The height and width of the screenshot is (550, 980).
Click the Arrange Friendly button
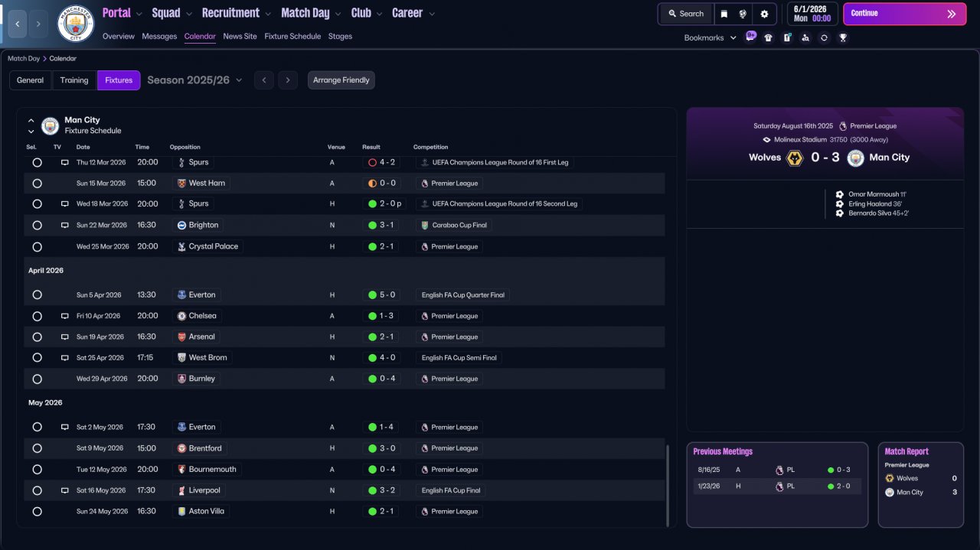(341, 80)
